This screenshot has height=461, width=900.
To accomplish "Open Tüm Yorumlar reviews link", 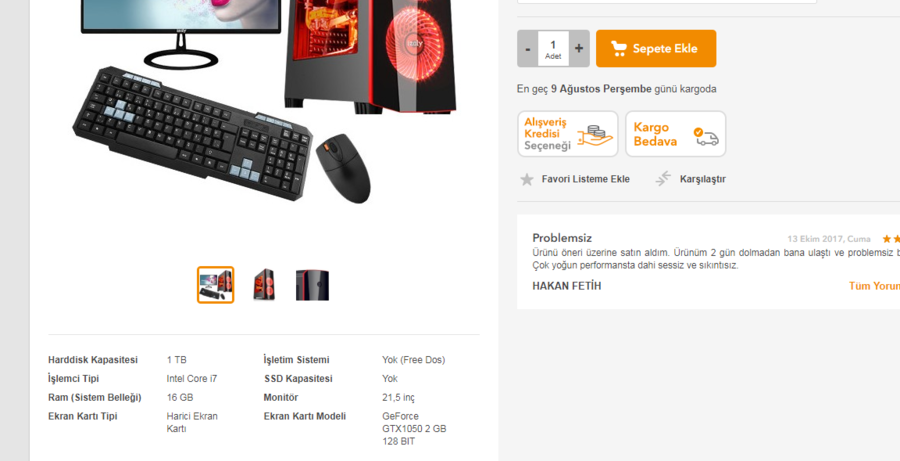I will tap(874, 286).
